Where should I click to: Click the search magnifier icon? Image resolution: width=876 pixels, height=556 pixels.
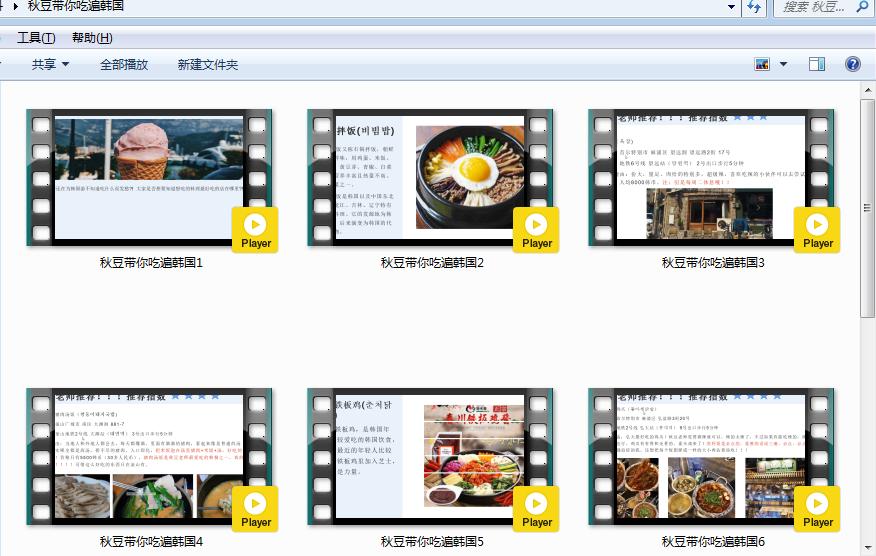862,7
